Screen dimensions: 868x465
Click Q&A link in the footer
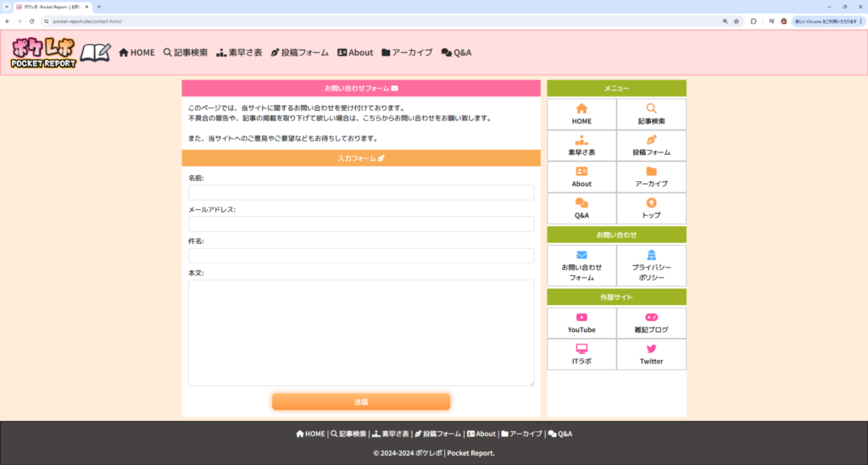tap(560, 434)
